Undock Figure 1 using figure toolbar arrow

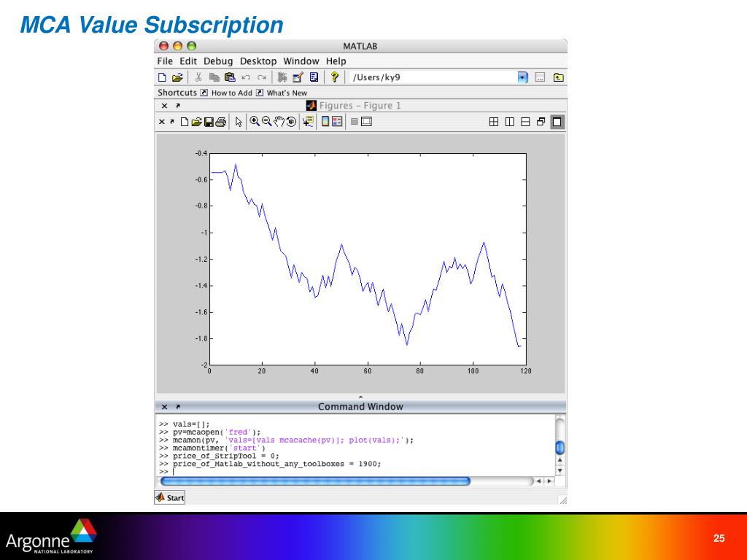[172, 122]
